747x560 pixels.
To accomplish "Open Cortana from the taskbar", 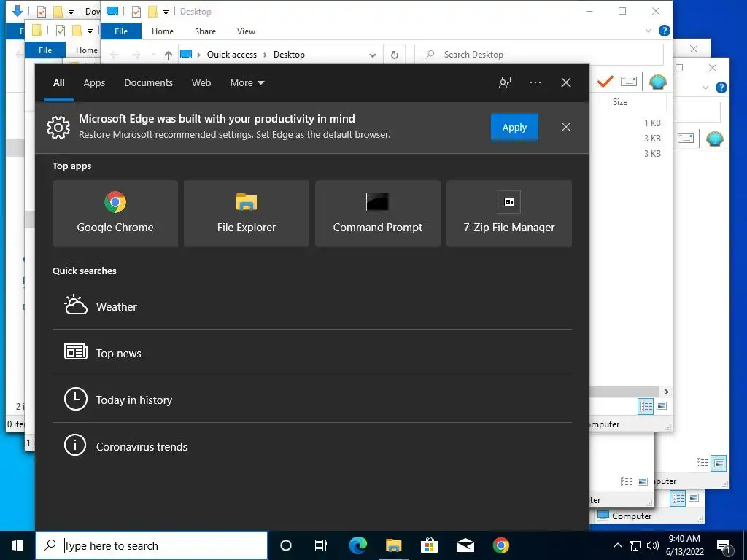I will point(286,545).
